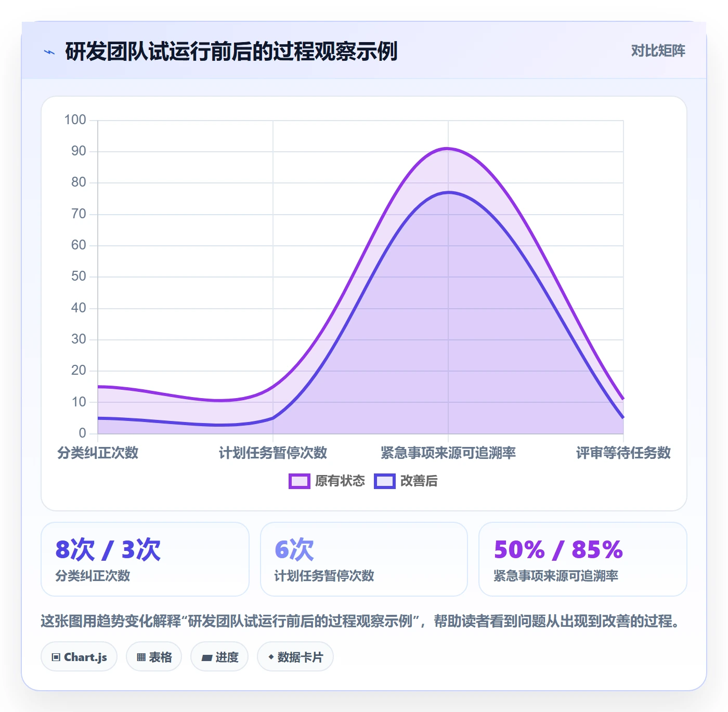Click the 对比矩阵 label in header

pos(658,50)
